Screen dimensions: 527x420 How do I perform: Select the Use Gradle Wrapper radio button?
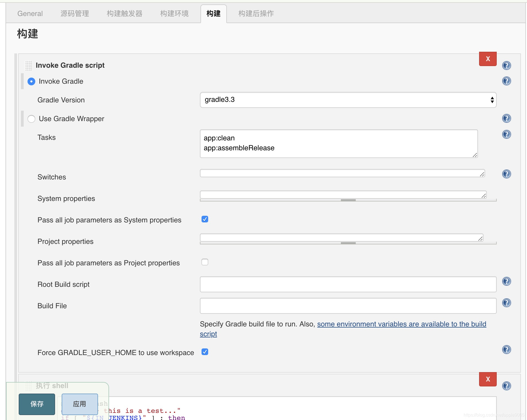(x=31, y=119)
